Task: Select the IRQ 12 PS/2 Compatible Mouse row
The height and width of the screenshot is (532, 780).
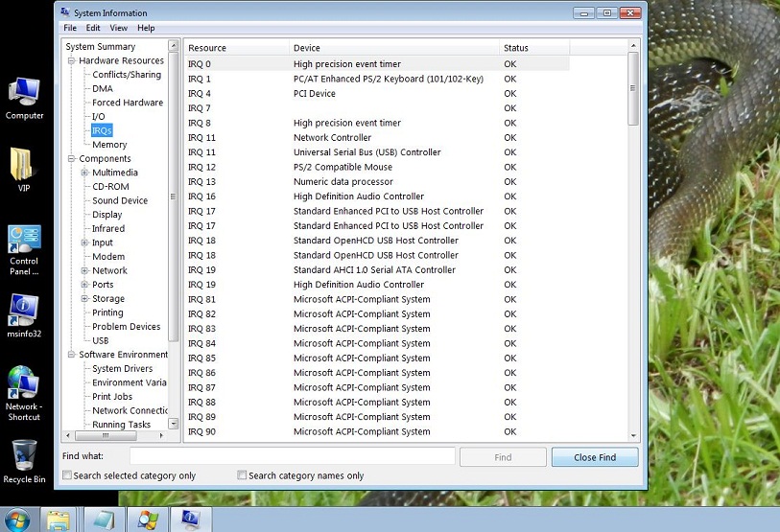Action: pyautogui.click(x=377, y=167)
